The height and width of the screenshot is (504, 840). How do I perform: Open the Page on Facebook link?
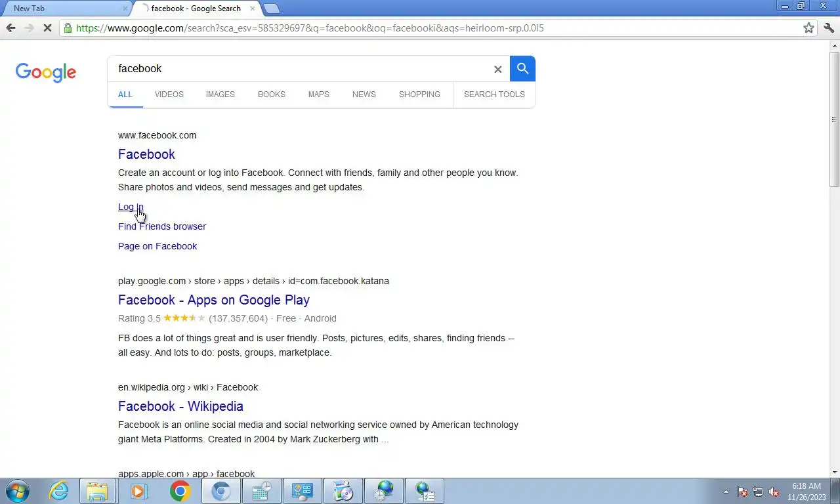pyautogui.click(x=157, y=246)
